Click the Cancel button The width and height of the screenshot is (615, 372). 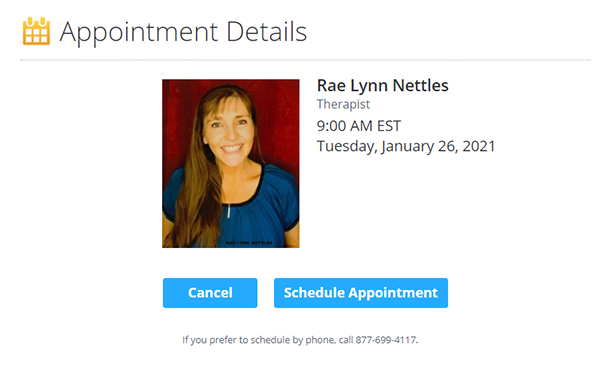click(x=210, y=293)
